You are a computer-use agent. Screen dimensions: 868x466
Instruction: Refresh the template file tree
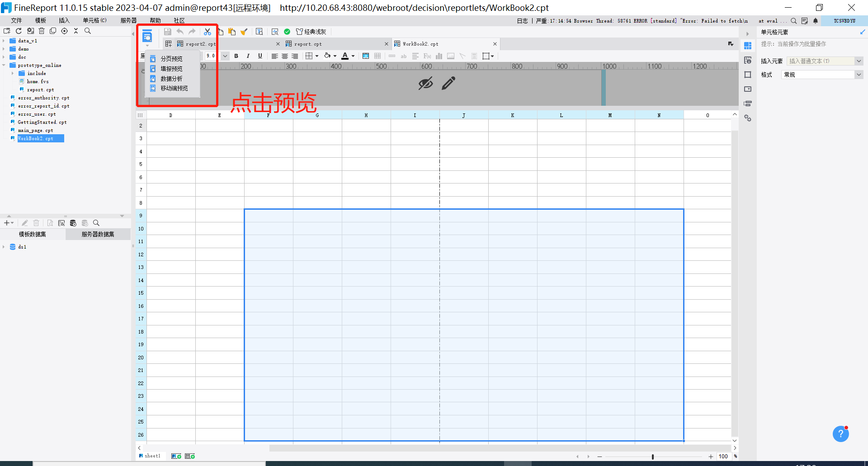click(x=19, y=31)
